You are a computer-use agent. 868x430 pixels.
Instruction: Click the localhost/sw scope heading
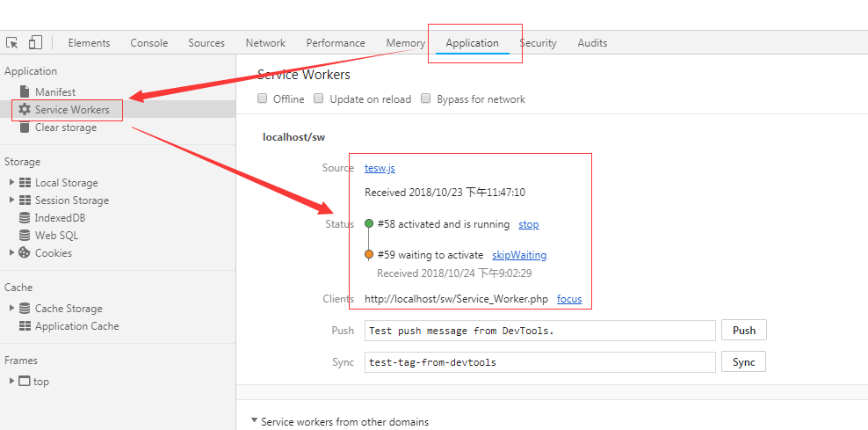coord(293,137)
